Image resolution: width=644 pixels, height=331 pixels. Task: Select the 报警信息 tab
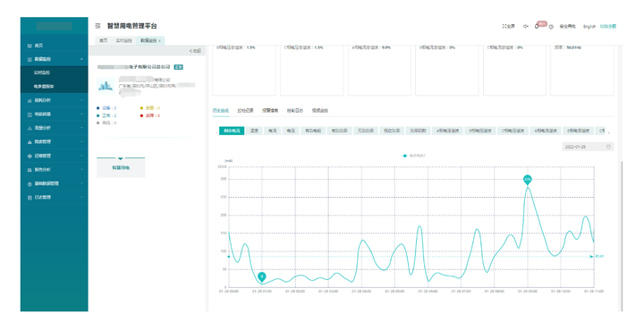point(270,110)
